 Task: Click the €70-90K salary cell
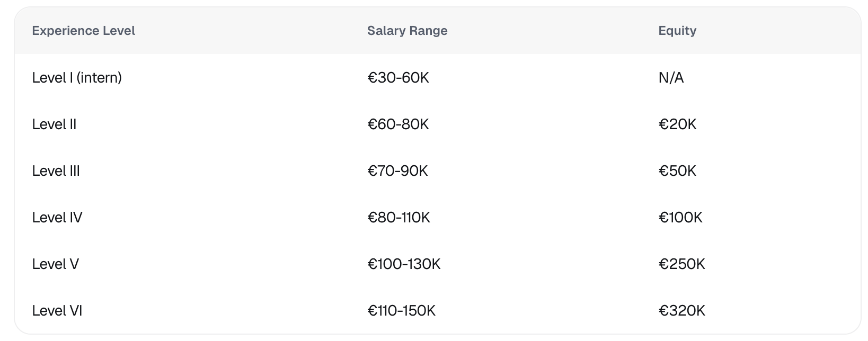tap(397, 171)
